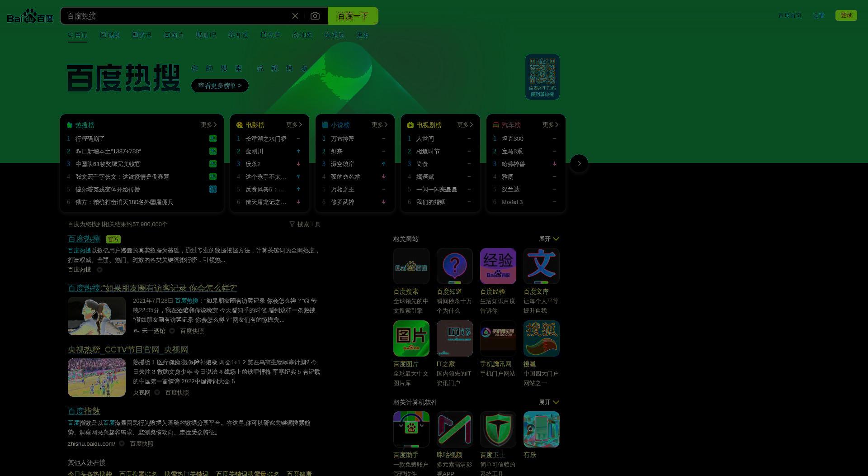This screenshot has width=868, height=476.
Task: Click the 咪咕视频 app icon
Action: [455, 429]
